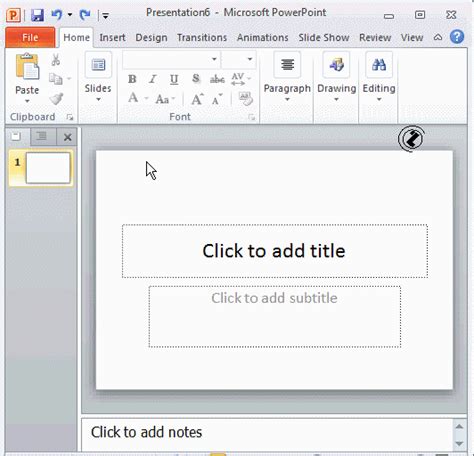The width and height of the screenshot is (474, 456).
Task: Click notes pane scroll down arrow
Action: click(460, 444)
